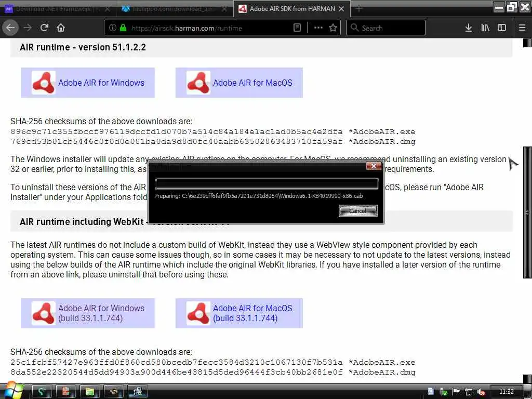The height and width of the screenshot is (399, 532).
Task: Download Adobe AIR for MacOS version 51
Action: pos(239,83)
